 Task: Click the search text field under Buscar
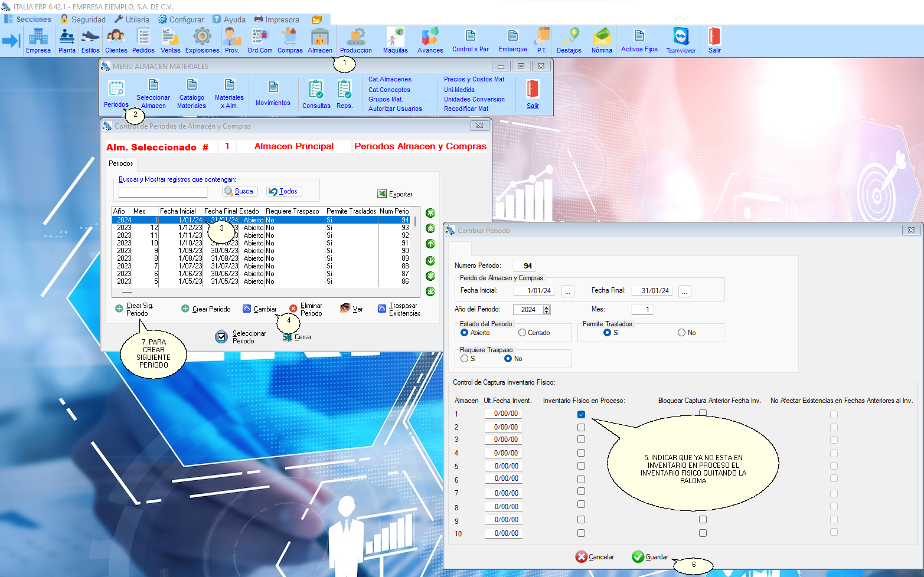point(163,192)
